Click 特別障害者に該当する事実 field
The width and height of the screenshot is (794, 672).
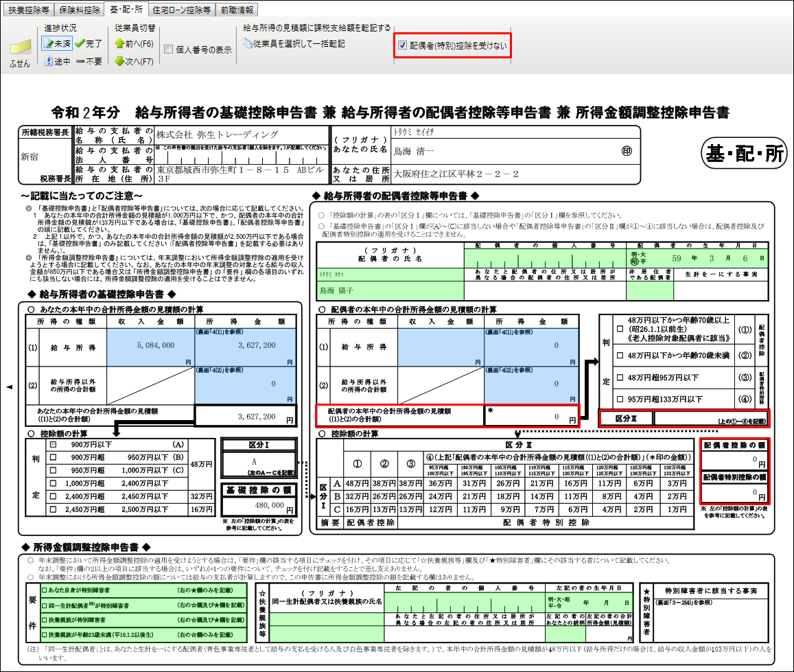[711, 620]
